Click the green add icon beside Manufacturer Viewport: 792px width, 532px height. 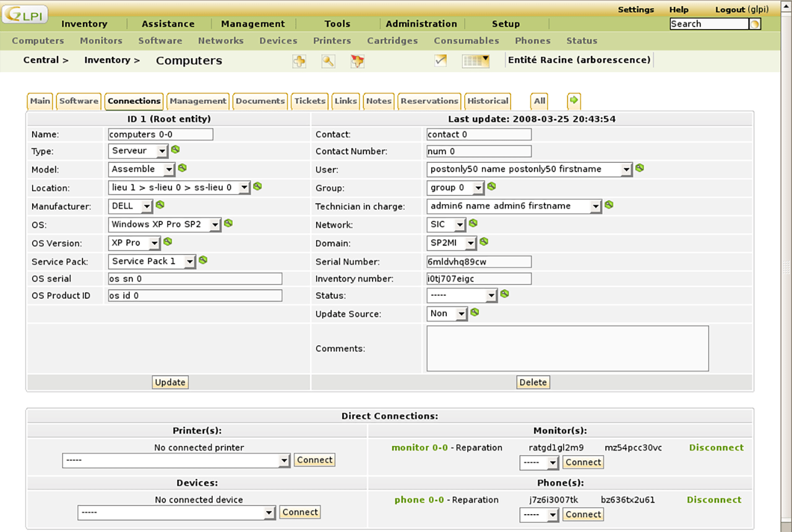pyautogui.click(x=160, y=205)
